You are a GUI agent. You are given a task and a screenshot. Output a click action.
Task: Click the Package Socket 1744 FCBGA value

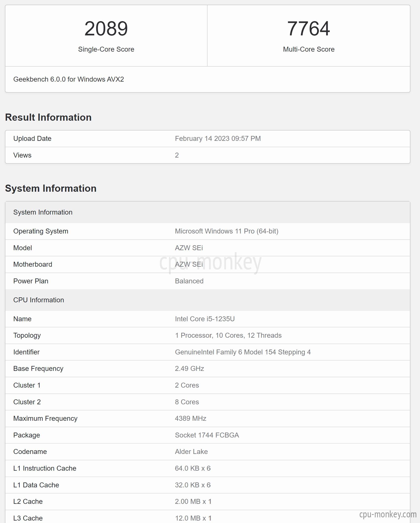coord(207,435)
